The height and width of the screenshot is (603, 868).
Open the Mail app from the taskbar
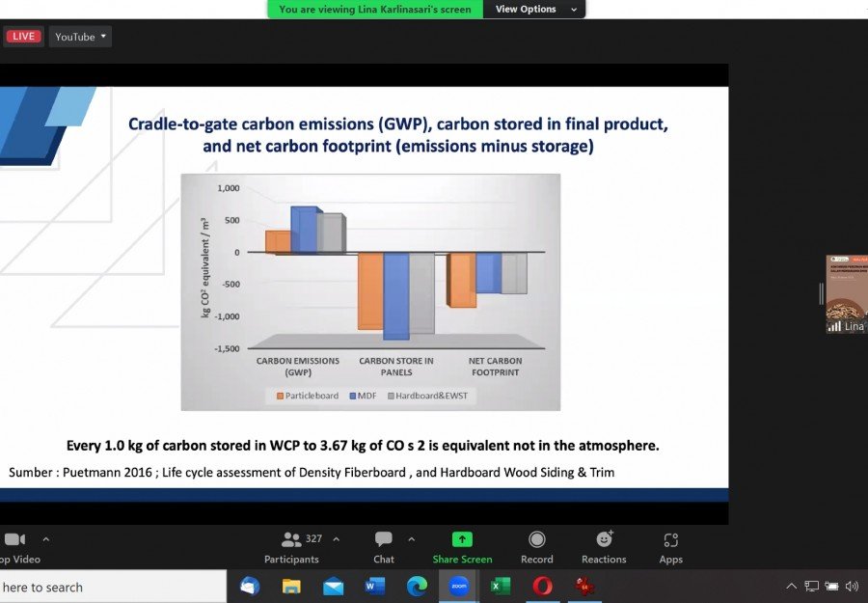(334, 587)
